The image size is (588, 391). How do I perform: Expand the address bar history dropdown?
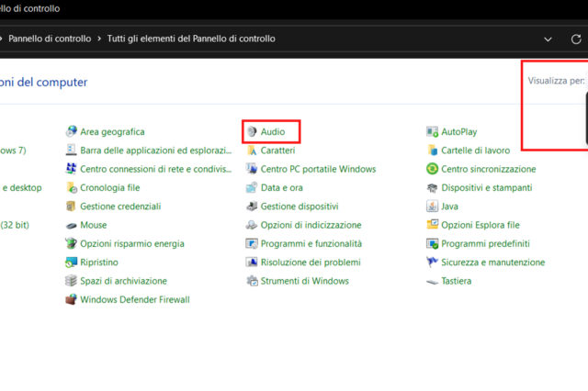point(548,39)
